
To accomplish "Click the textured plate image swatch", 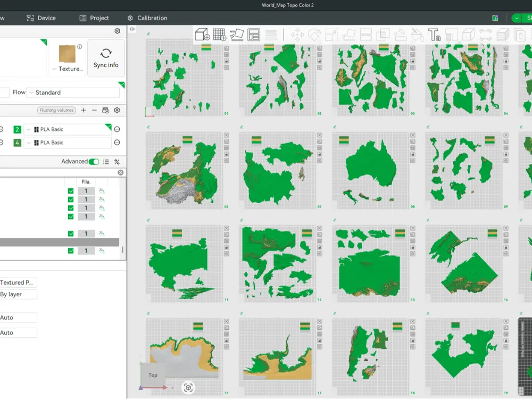I will pos(67,54).
